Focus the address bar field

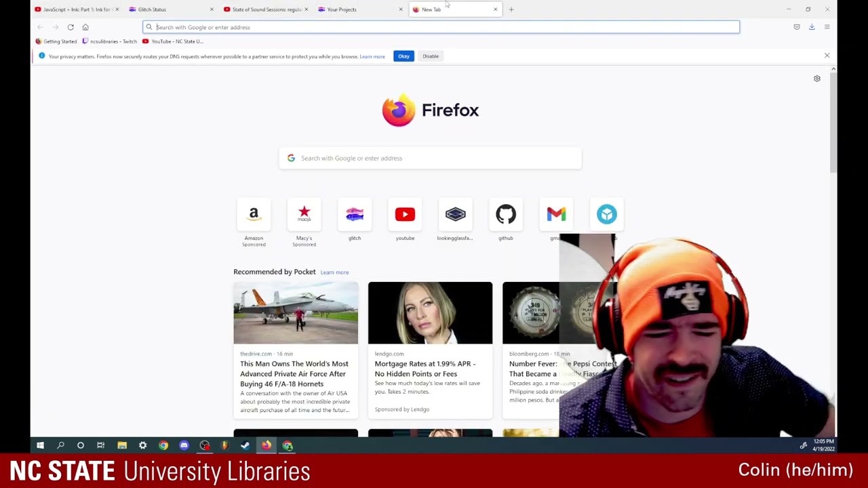[x=441, y=27]
